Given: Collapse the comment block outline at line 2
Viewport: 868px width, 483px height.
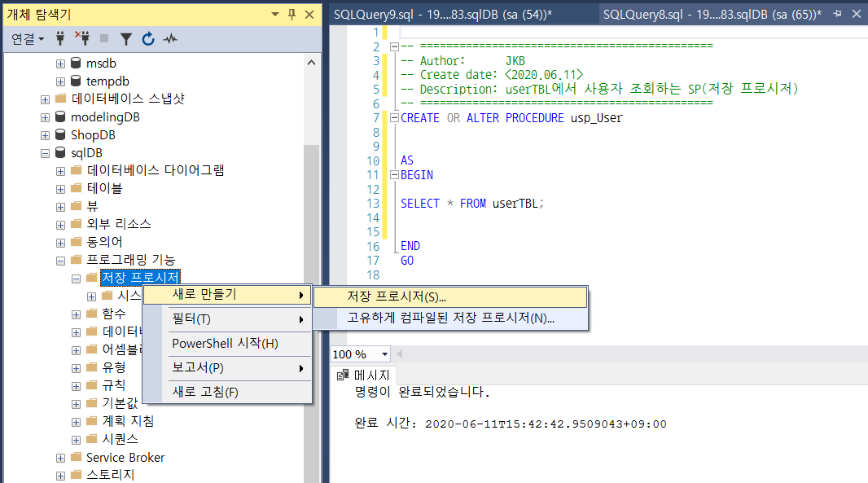Looking at the screenshot, I should pos(394,46).
